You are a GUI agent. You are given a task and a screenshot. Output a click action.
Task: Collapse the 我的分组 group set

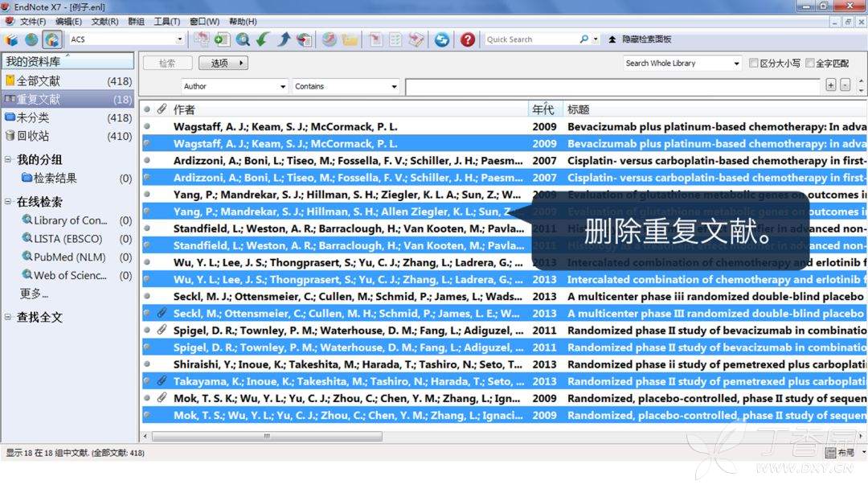tap(8, 159)
